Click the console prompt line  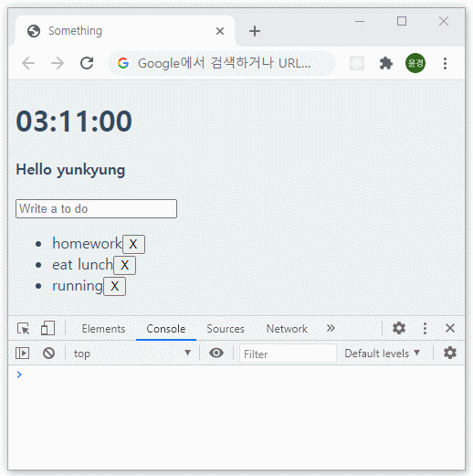click(x=236, y=375)
